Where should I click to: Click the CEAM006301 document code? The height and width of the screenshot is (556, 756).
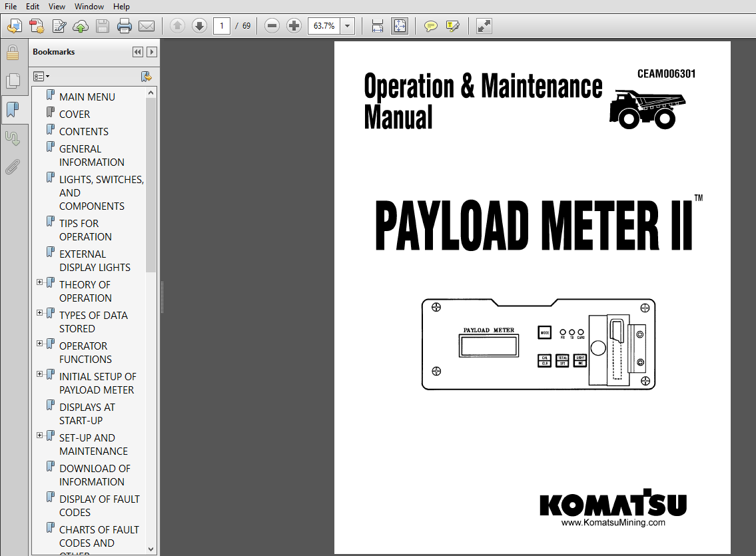click(x=666, y=74)
